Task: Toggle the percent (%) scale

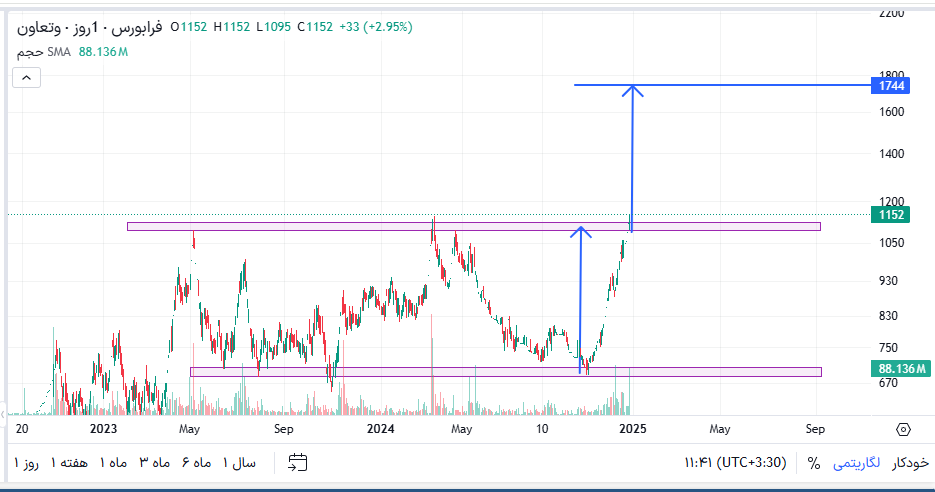Action: click(813, 463)
